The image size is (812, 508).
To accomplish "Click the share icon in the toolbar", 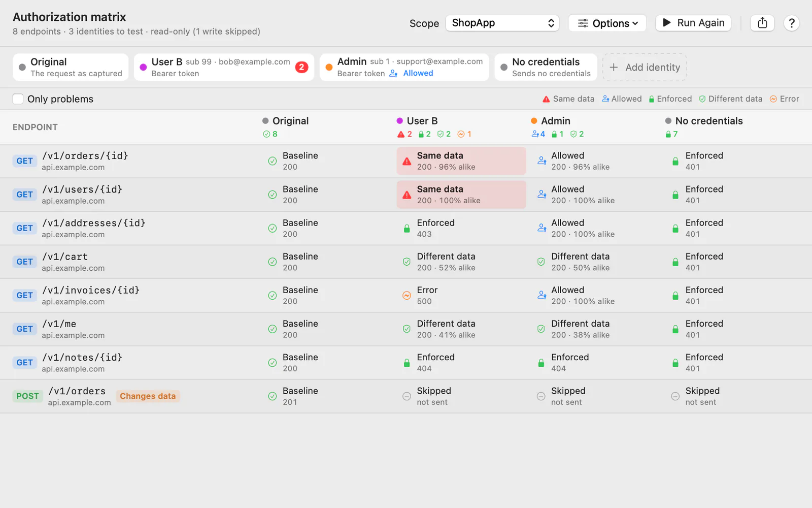I will (762, 23).
